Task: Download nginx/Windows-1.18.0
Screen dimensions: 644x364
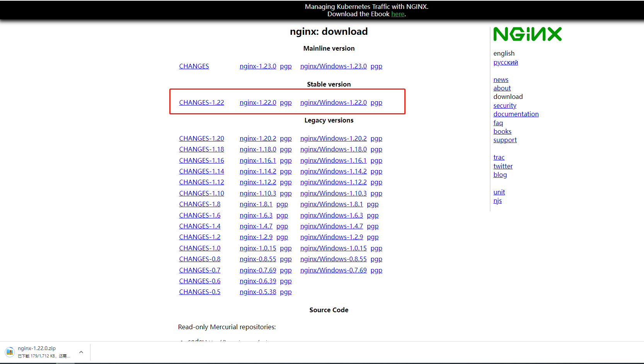Action: [334, 149]
